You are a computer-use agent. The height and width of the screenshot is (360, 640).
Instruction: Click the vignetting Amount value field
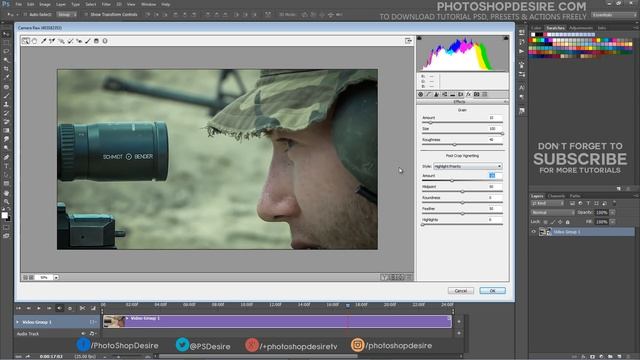[495, 176]
